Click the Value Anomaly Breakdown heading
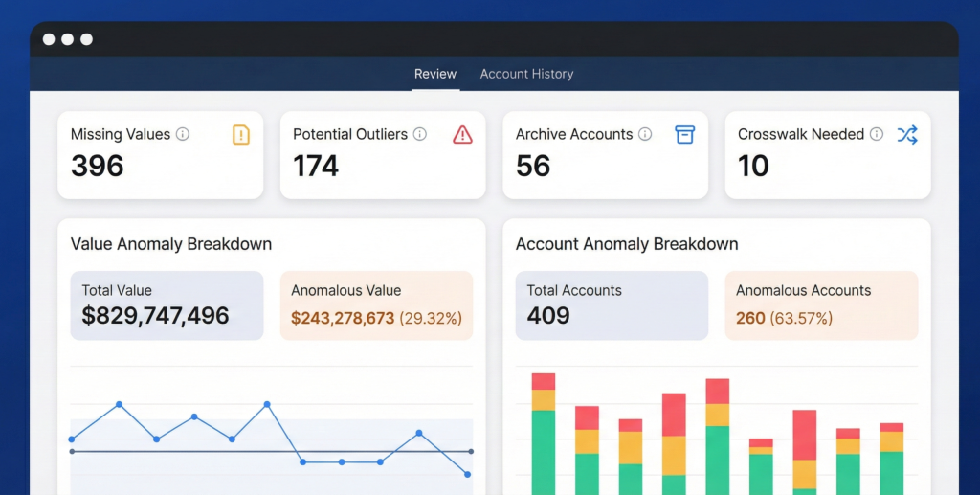Image resolution: width=980 pixels, height=495 pixels. (171, 244)
